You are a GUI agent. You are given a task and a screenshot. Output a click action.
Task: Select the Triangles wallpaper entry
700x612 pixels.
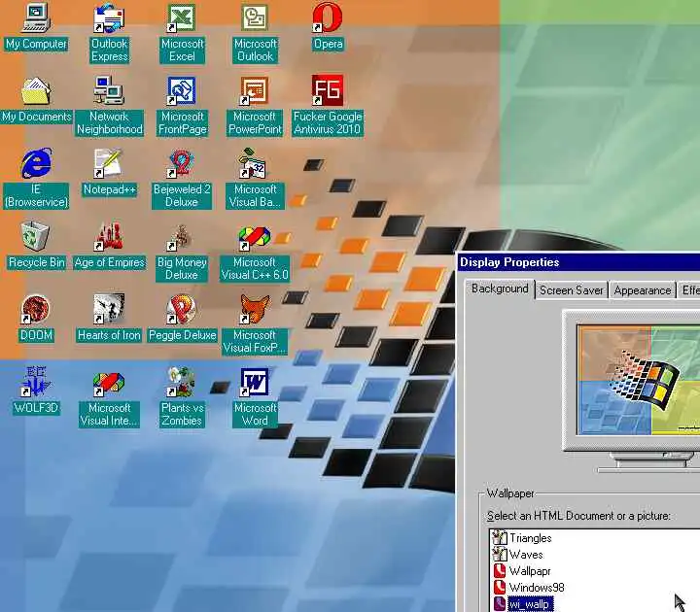(531, 538)
